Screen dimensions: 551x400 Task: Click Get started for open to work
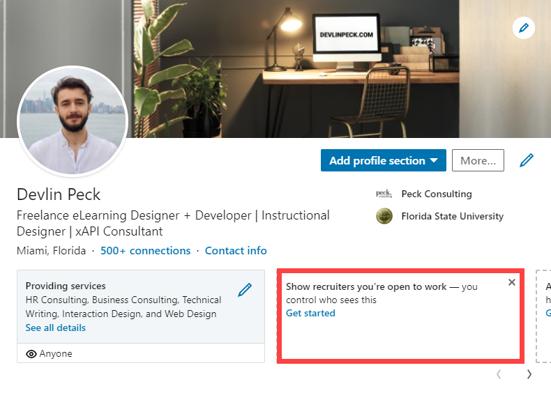pyautogui.click(x=310, y=313)
